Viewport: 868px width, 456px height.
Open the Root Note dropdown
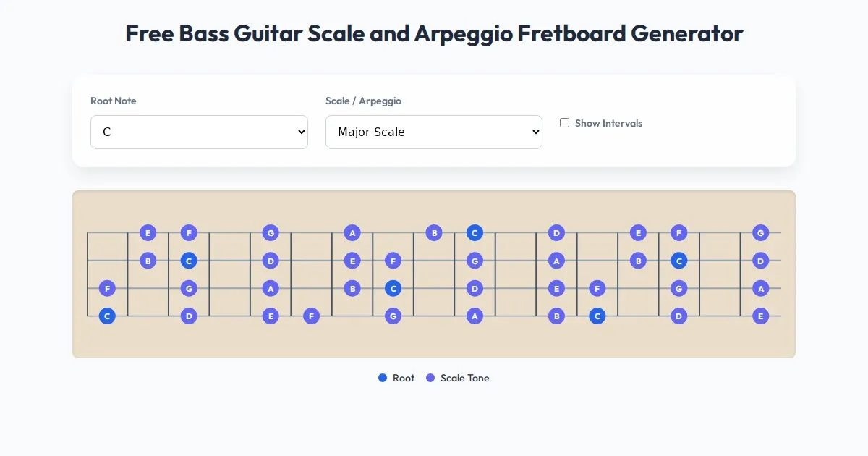[x=199, y=132]
